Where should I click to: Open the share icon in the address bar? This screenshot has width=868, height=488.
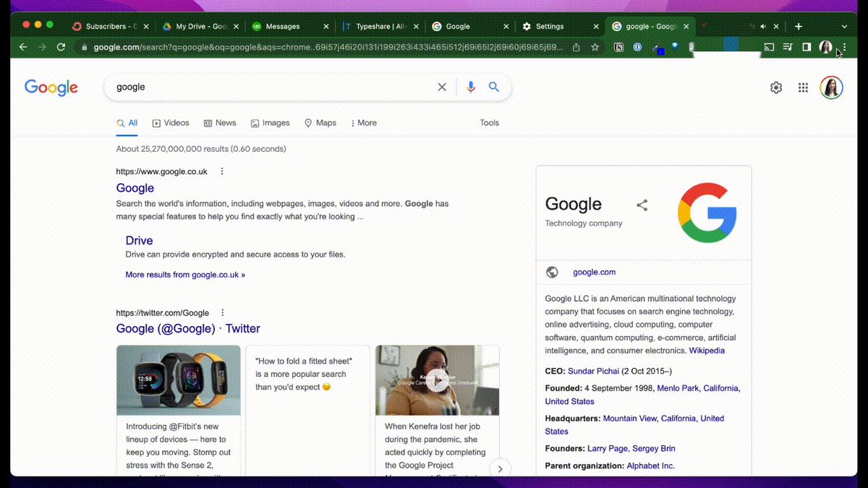tap(576, 47)
